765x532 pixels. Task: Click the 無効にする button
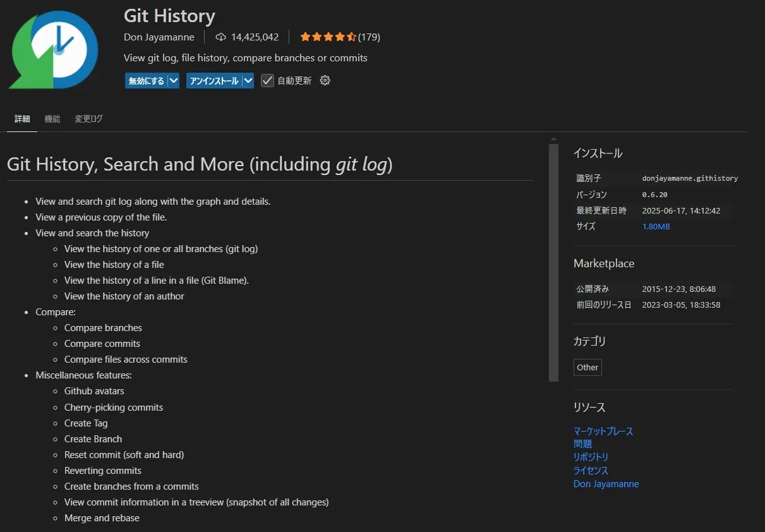[x=146, y=81]
